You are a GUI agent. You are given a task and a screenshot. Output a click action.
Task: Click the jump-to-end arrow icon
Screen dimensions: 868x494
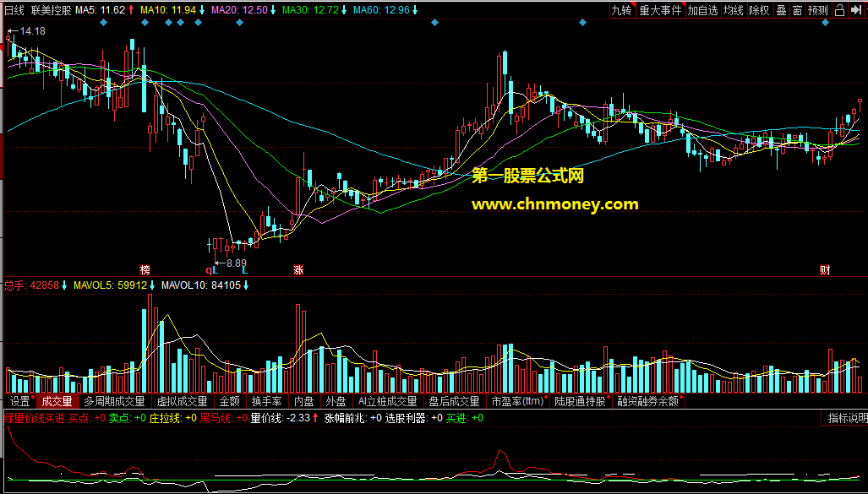click(x=857, y=10)
